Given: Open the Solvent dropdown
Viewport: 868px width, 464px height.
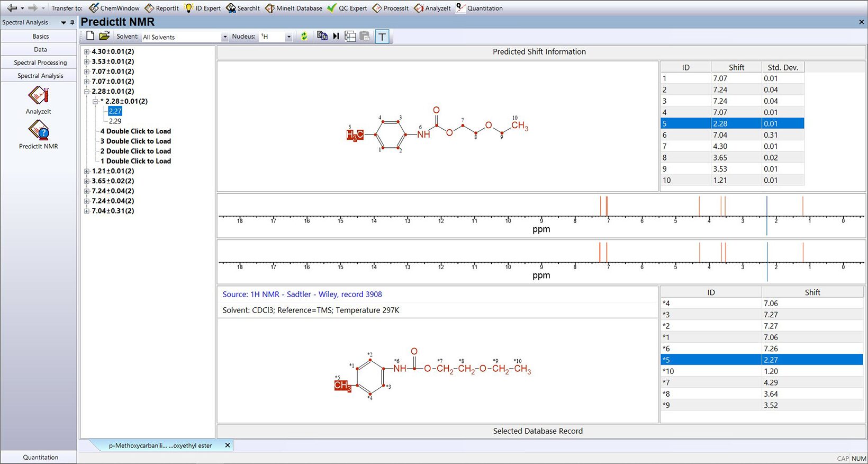Looking at the screenshot, I should coord(225,37).
